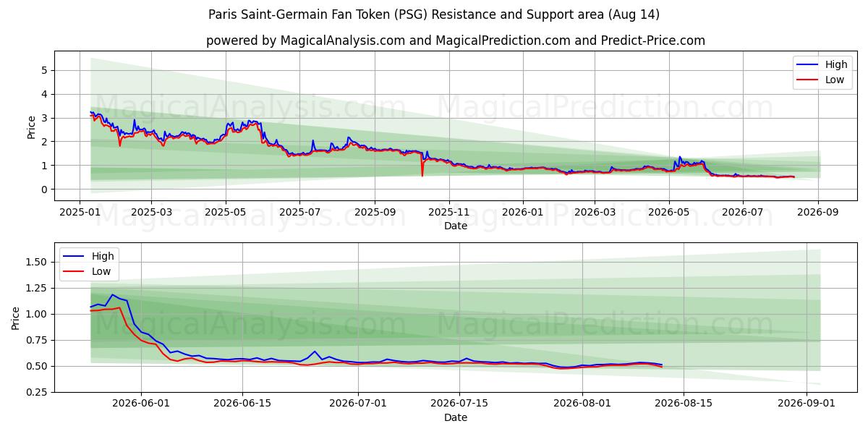Click the bottom chart's '0.75' price tick label
Viewport: 868px width, 434px height.
tap(38, 340)
